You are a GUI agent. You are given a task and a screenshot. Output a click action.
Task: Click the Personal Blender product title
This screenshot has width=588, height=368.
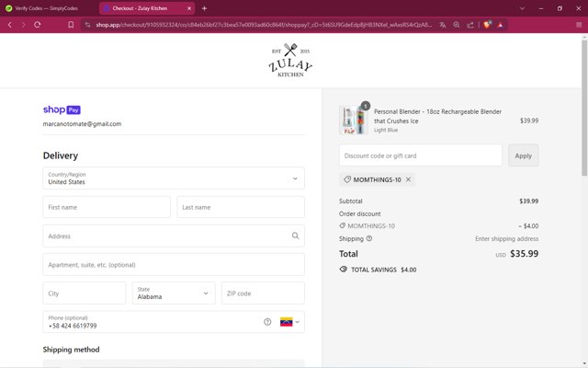[437, 116]
